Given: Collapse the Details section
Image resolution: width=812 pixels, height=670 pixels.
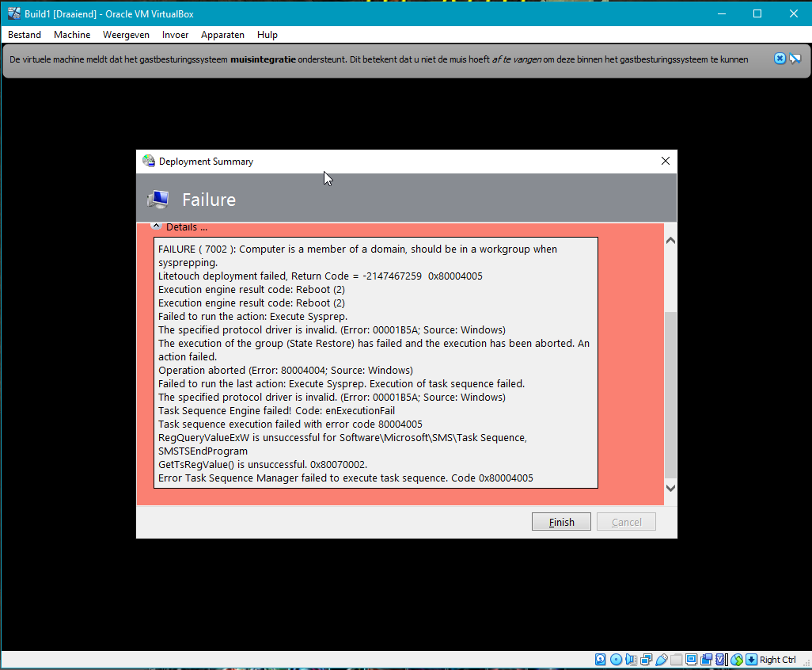Looking at the screenshot, I should (x=156, y=227).
